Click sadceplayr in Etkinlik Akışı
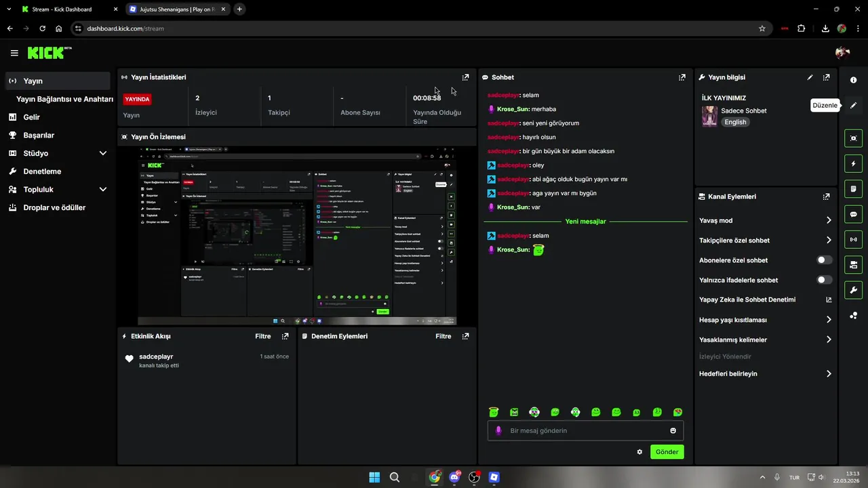 (156, 357)
